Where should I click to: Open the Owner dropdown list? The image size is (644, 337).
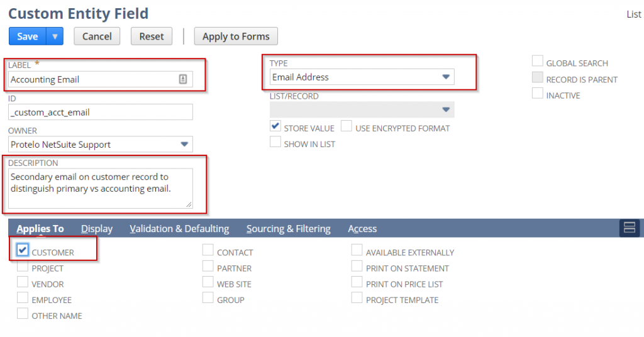point(184,144)
